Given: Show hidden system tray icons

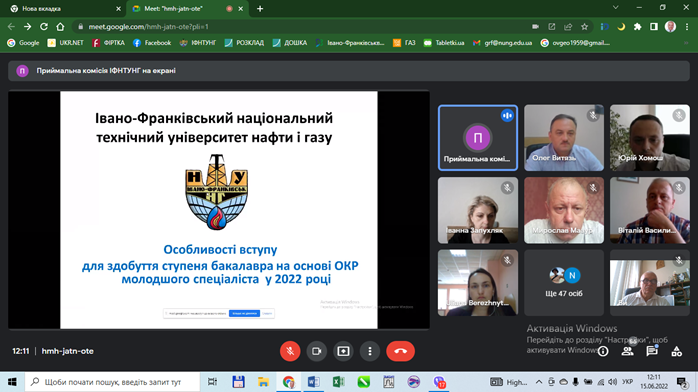Looking at the screenshot, I should point(539,382).
